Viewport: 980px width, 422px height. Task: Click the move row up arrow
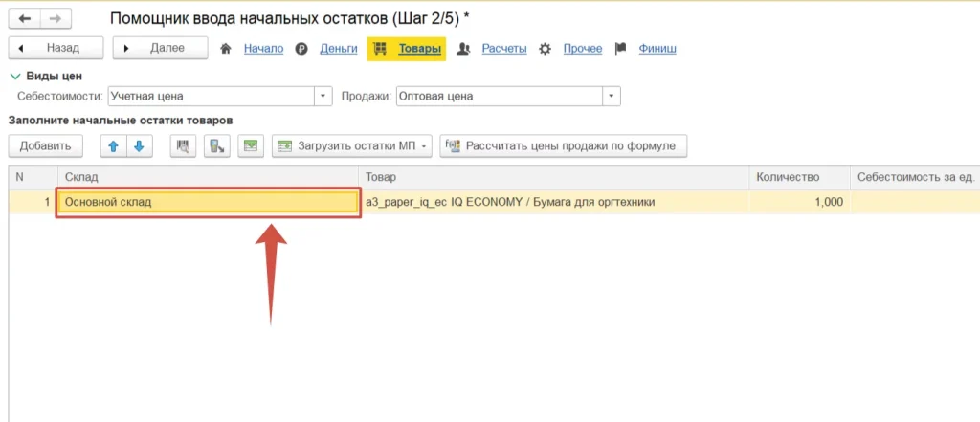click(x=114, y=146)
